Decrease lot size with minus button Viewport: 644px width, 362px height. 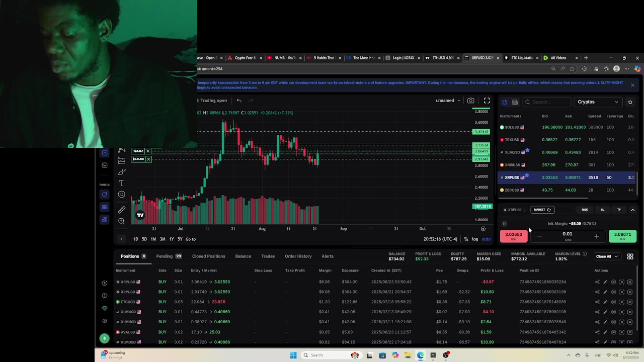click(x=539, y=236)
